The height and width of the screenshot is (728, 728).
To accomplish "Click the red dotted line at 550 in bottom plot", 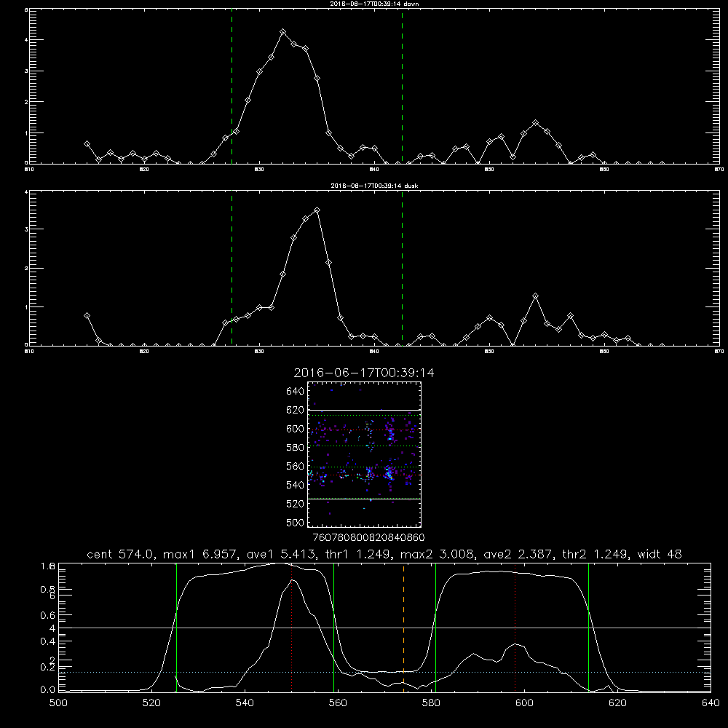I will (x=292, y=627).
